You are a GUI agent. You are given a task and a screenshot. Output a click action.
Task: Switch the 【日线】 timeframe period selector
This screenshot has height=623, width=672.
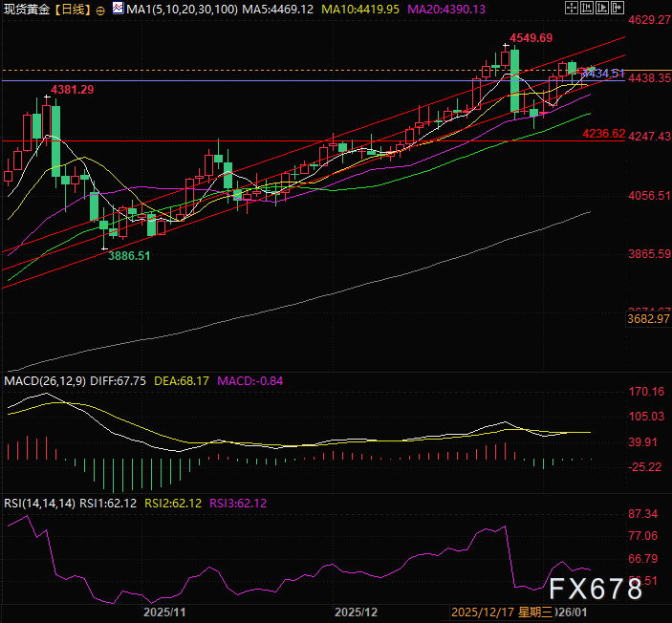point(73,10)
